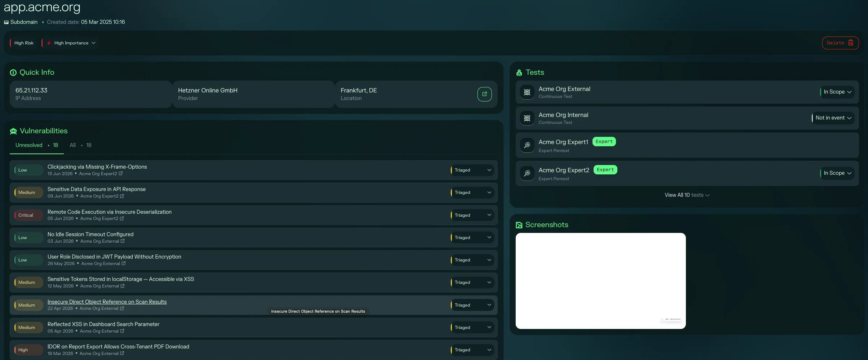868x360 pixels.
Task: Click Vulnerabilities section icon
Action: point(13,131)
